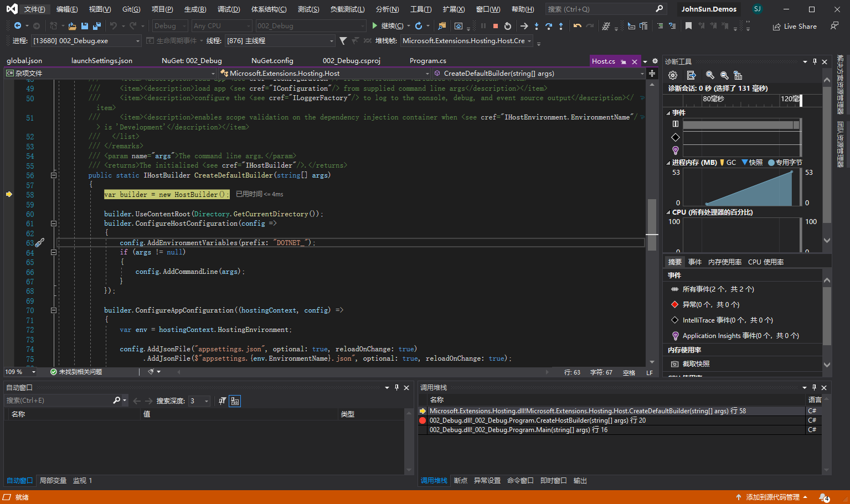850x504 pixels.
Task: Click the 搜索 (Ctrl+Q) search box
Action: (605, 9)
